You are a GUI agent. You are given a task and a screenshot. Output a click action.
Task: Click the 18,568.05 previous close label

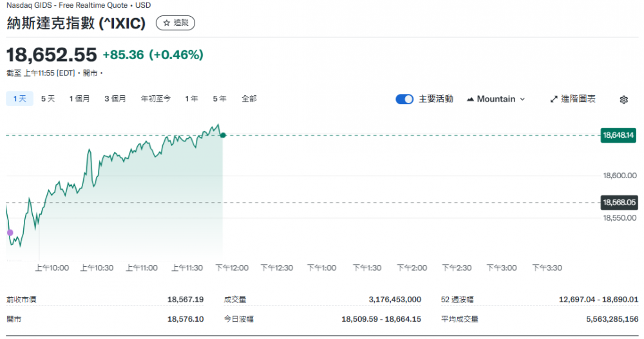(x=618, y=202)
